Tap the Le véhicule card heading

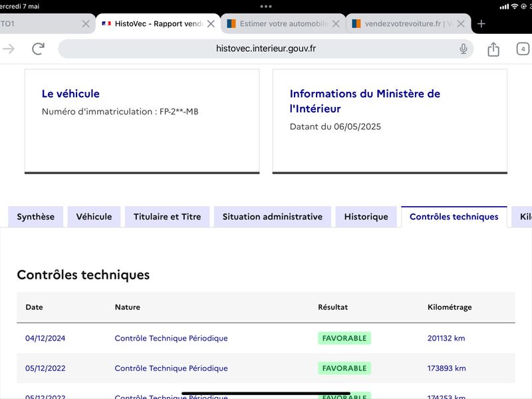pos(70,94)
